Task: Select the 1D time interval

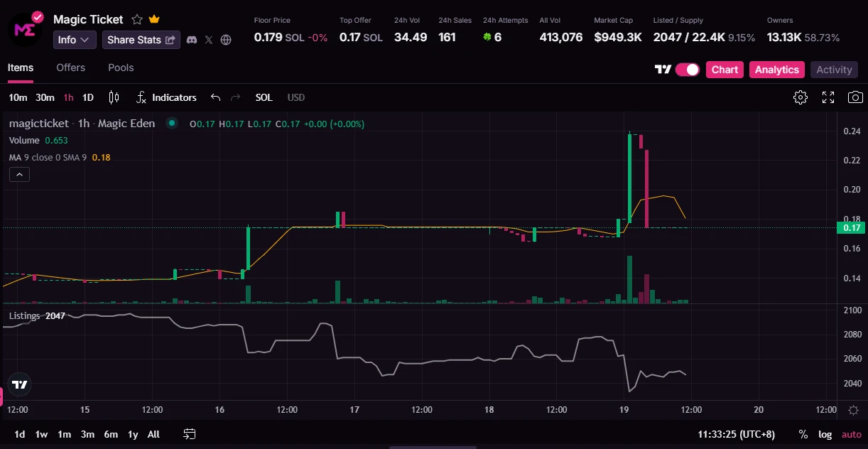Action: 88,97
